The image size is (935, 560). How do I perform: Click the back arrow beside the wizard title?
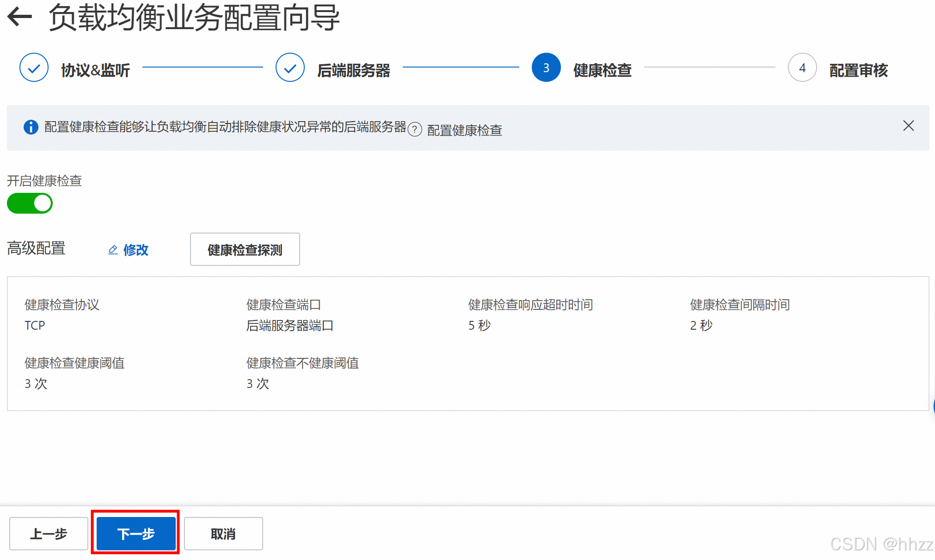(20, 17)
